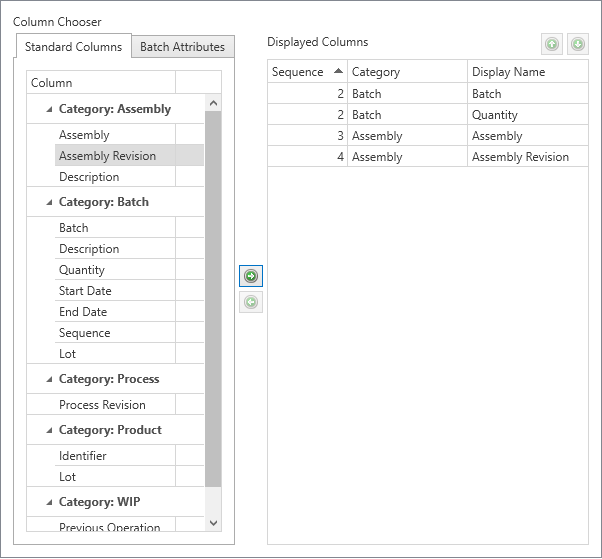This screenshot has height=559, width=602.
Task: Sort by the Sequence column header arrow
Action: (x=338, y=71)
